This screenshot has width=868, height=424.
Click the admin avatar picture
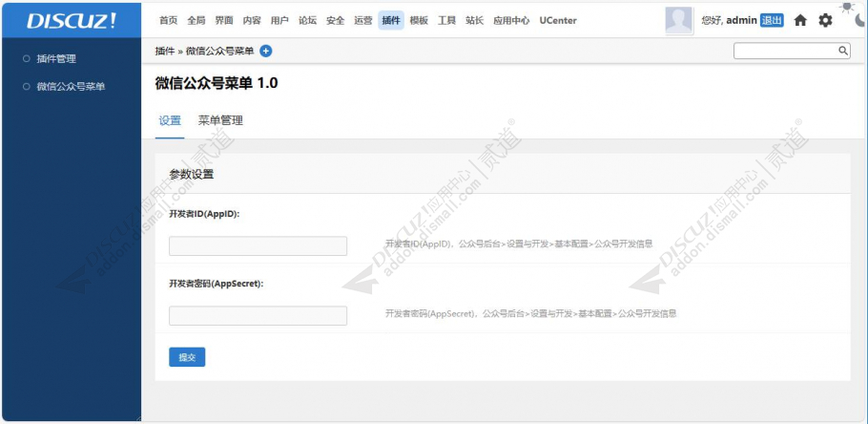(x=679, y=20)
